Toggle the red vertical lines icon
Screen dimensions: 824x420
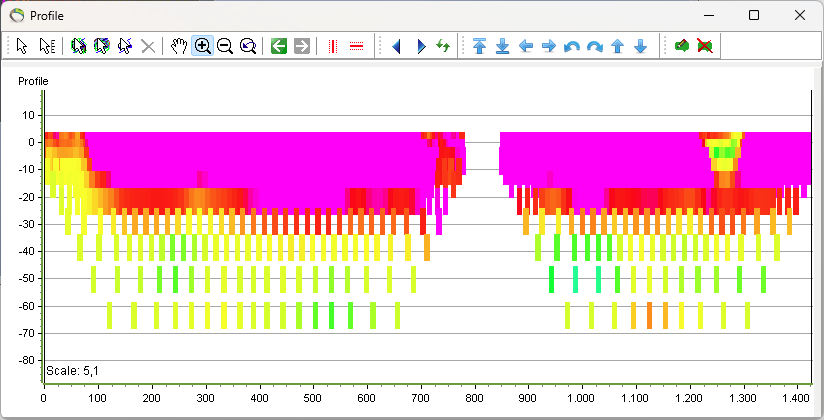point(332,46)
